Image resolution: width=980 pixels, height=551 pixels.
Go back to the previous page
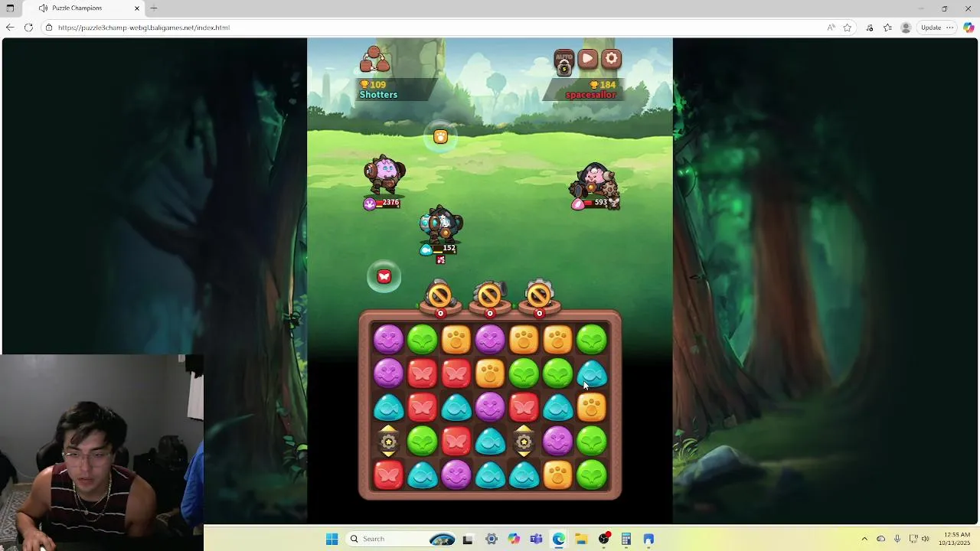click(10, 28)
